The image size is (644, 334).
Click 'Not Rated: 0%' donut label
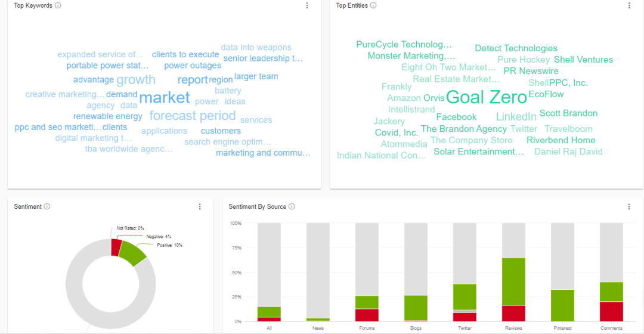coord(130,228)
